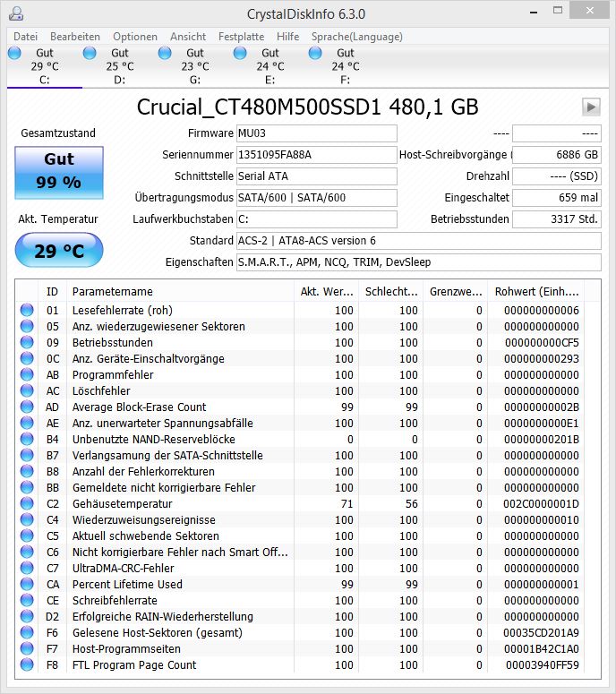Click the Firmware field MU03

(316, 133)
